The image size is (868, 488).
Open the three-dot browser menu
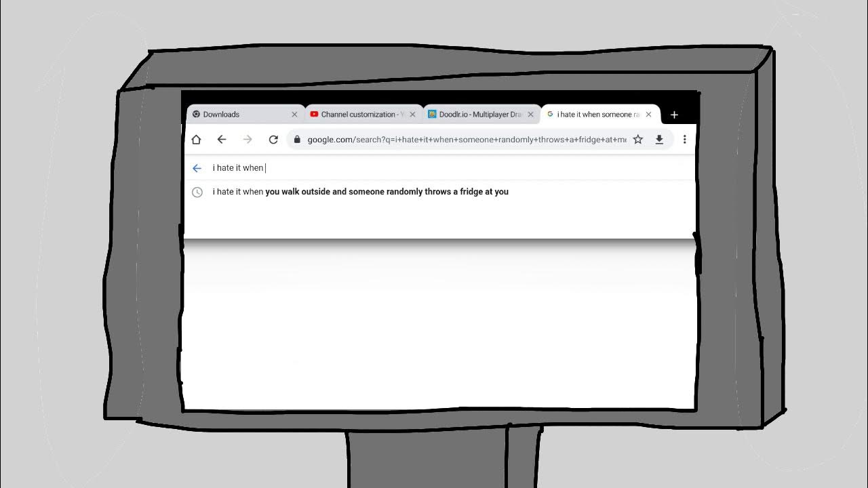click(x=685, y=140)
